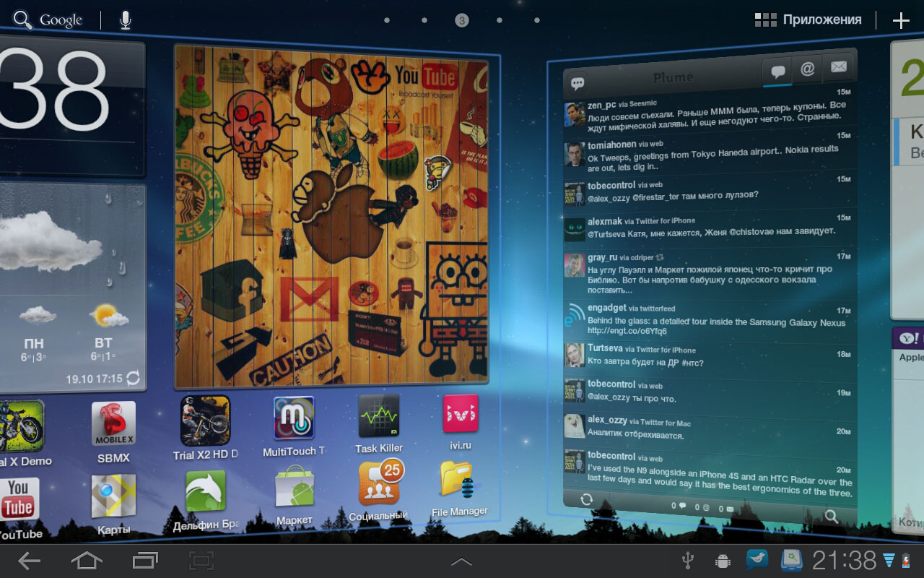The image size is (924, 578).
Task: Launch Дельфин browser app icon
Action: 206,500
